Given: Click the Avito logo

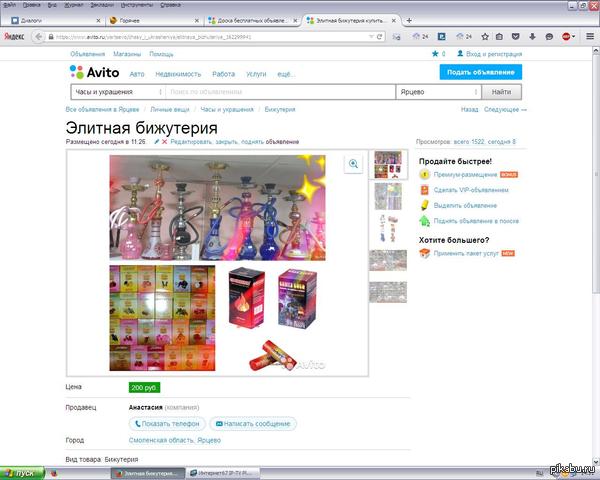Looking at the screenshot, I should [94, 72].
